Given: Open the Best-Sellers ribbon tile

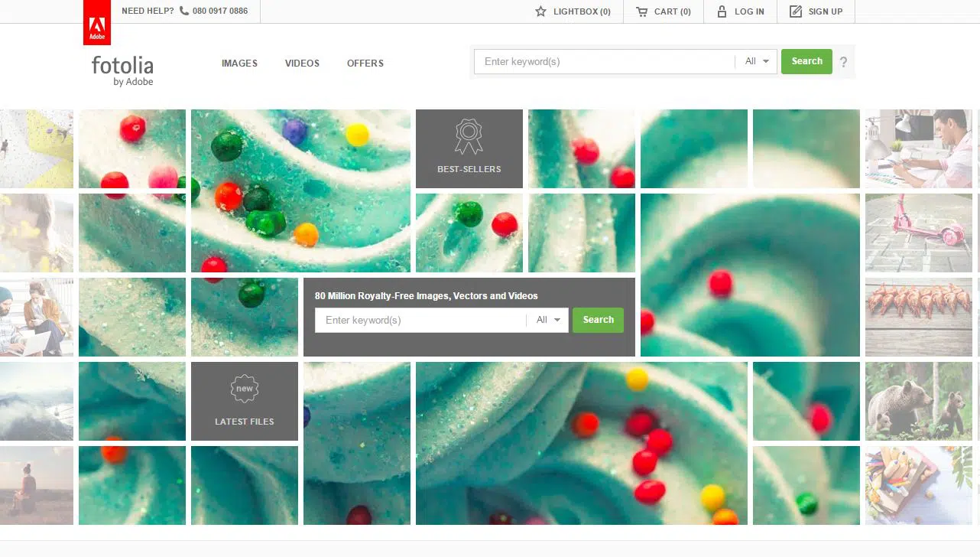Looking at the screenshot, I should pyautogui.click(x=469, y=148).
